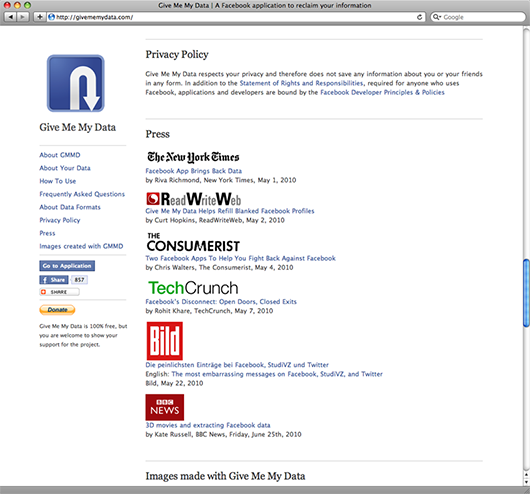Open the Statement of Rights and Responsibilities link
This screenshot has width=530, height=494.
pos(302,83)
